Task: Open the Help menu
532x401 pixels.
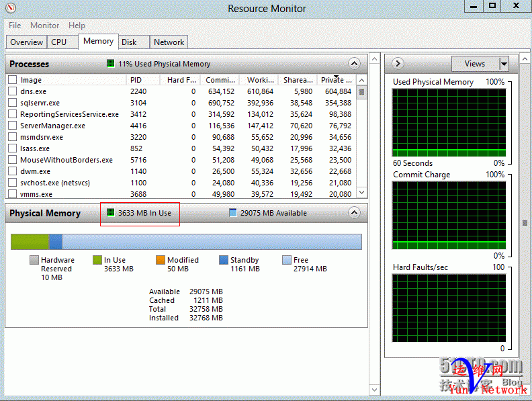Action: (x=77, y=26)
